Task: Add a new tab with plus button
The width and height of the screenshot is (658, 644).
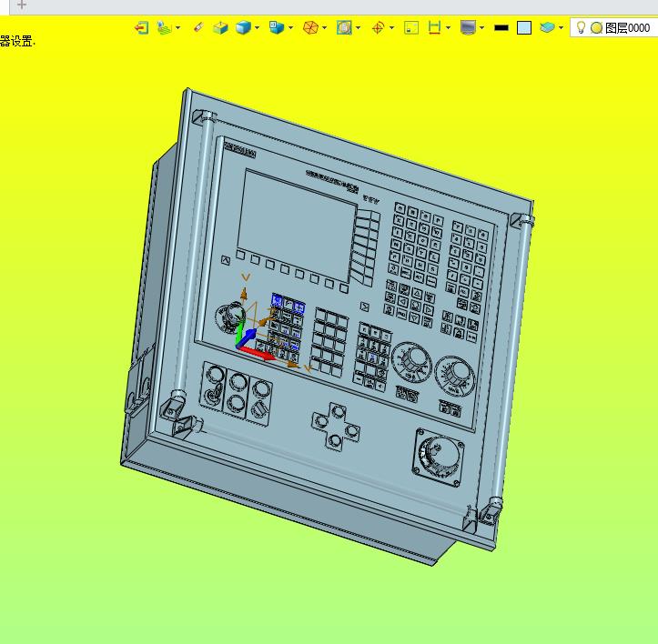Action: click(x=22, y=5)
